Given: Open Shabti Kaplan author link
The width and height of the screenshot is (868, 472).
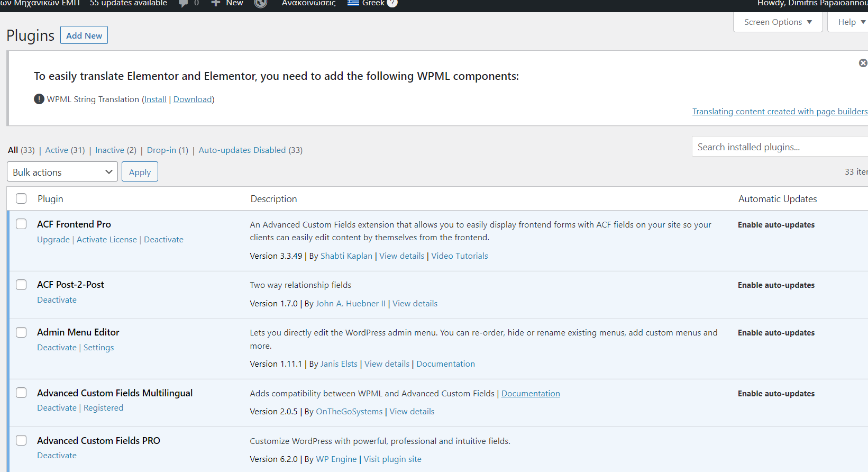Looking at the screenshot, I should coord(346,256).
